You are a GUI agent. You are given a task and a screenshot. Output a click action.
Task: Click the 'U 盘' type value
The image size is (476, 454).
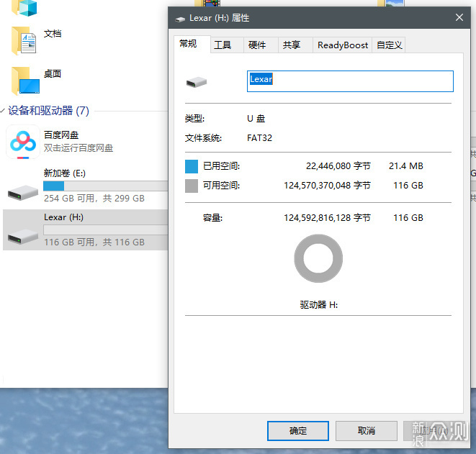[256, 119]
